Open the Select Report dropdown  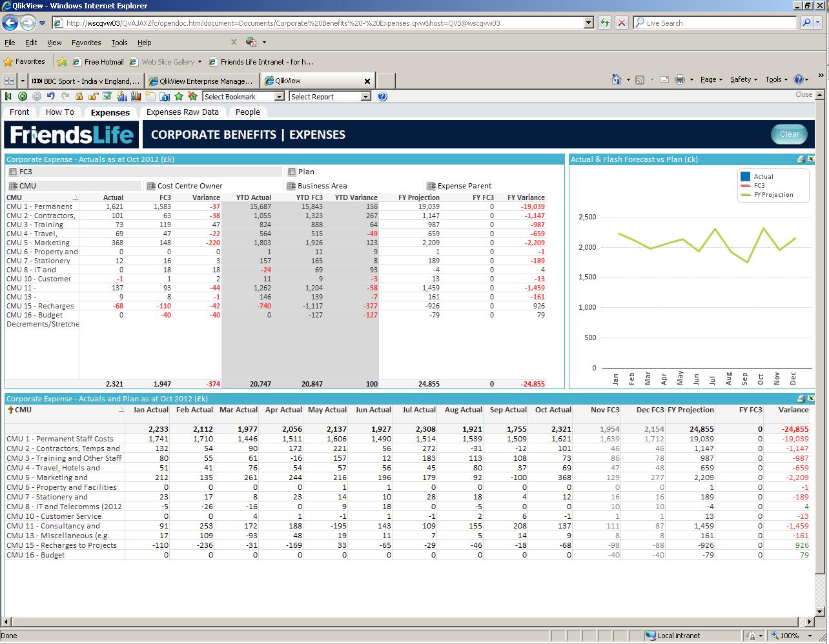365,96
